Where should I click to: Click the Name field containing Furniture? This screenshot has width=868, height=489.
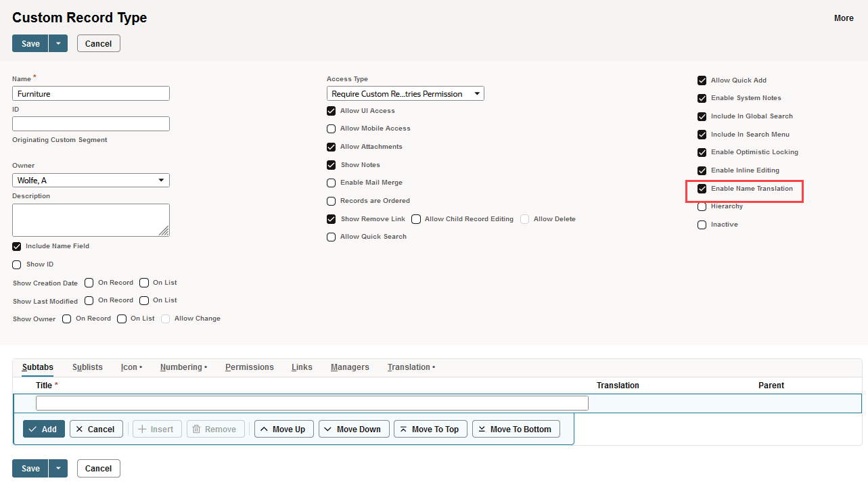click(x=91, y=93)
